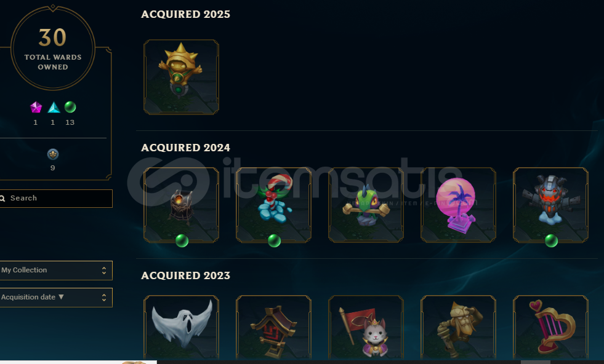Click the green orb rarity icon in sidebar

click(x=70, y=107)
